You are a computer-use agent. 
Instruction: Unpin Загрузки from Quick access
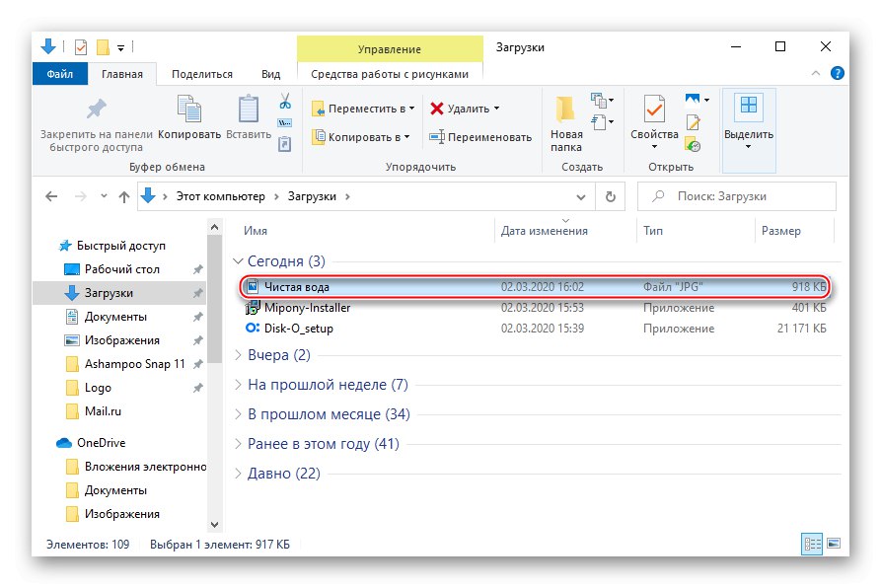(x=197, y=293)
